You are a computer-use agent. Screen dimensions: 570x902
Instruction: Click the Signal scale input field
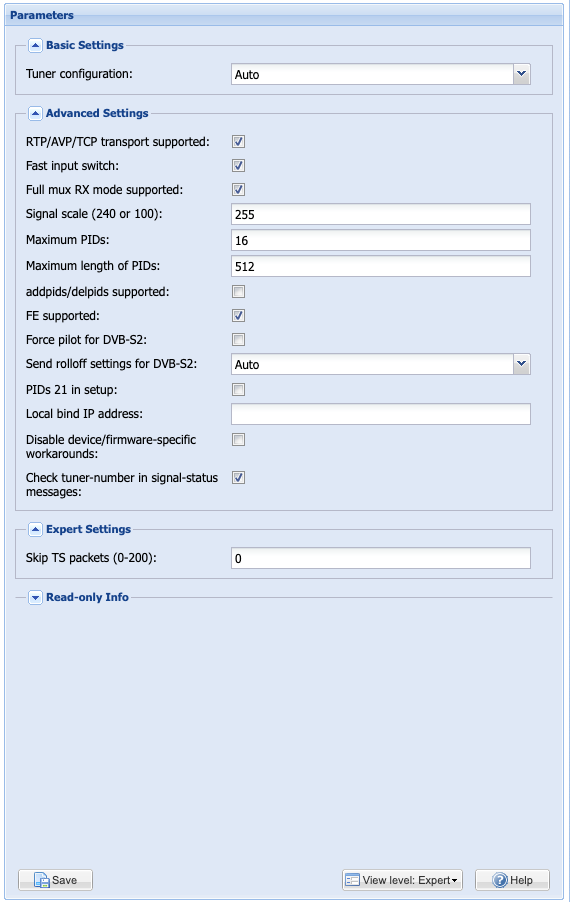tap(381, 214)
